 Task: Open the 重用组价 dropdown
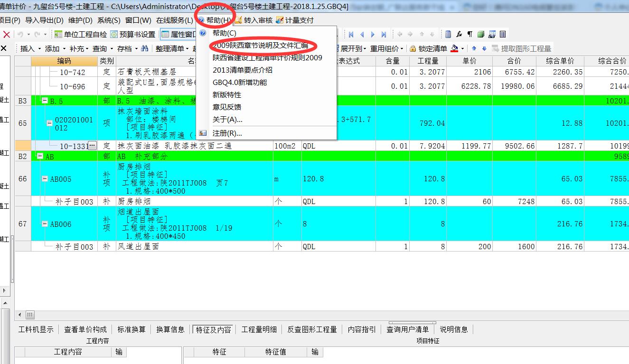387,48
